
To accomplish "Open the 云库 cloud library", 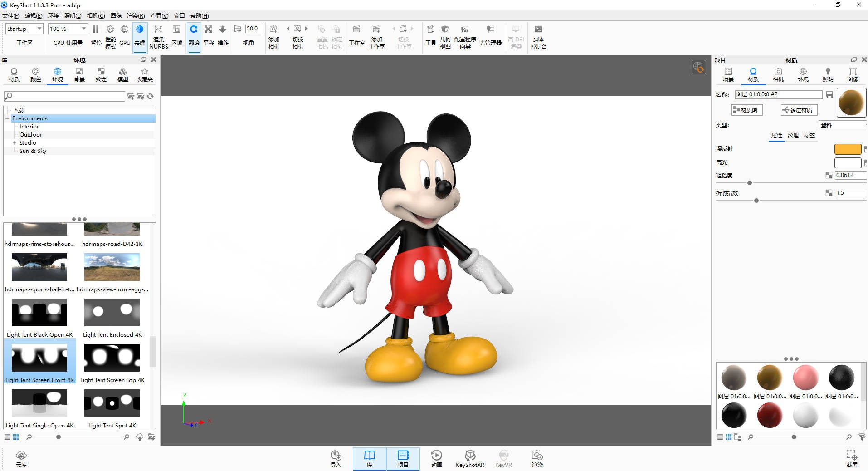I will click(21, 459).
